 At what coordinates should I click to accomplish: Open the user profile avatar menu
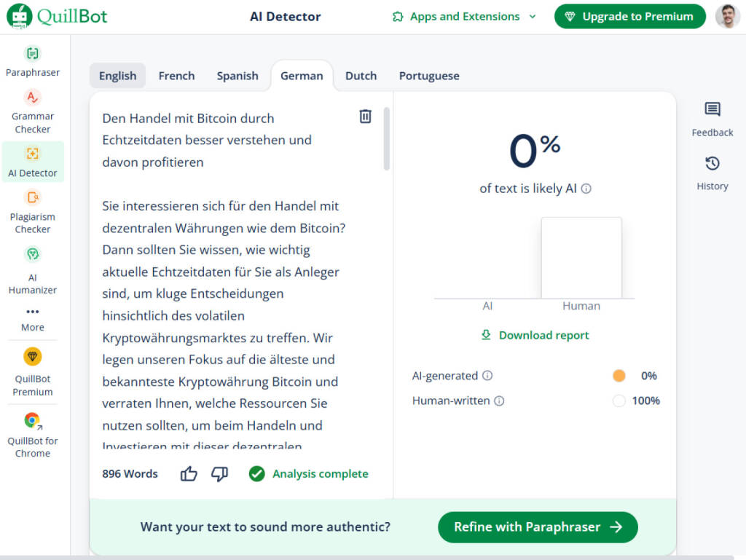click(x=727, y=16)
